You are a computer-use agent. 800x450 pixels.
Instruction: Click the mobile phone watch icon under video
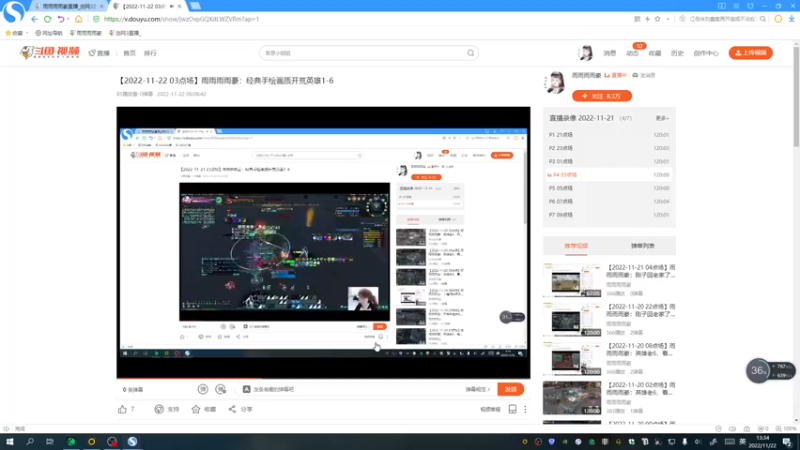point(512,409)
